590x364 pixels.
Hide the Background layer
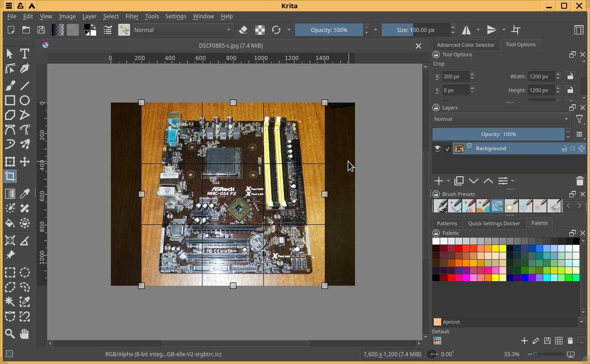(x=437, y=148)
